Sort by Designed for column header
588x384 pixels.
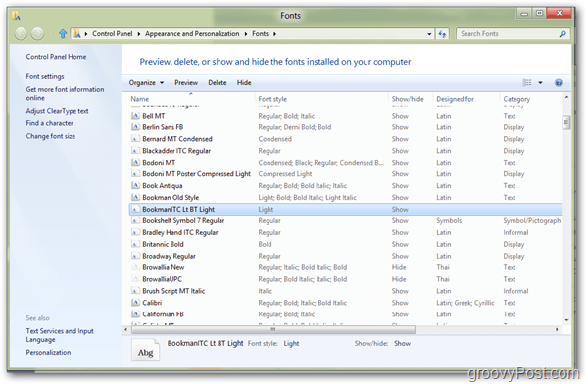pos(456,99)
